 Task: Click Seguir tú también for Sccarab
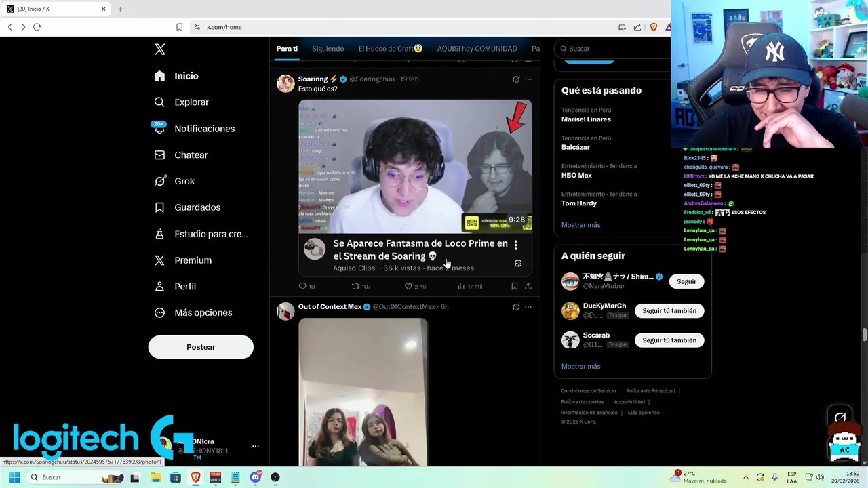669,340
